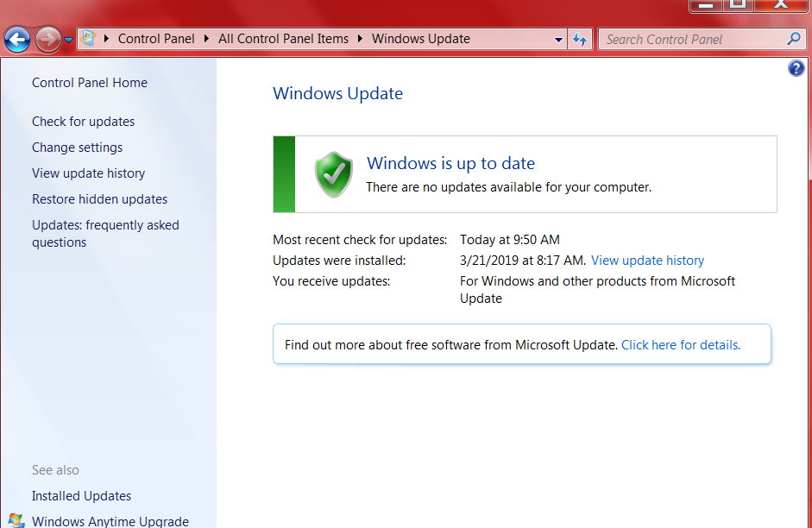Image resolution: width=812 pixels, height=528 pixels.
Task: Open Change settings
Action: coord(77,148)
